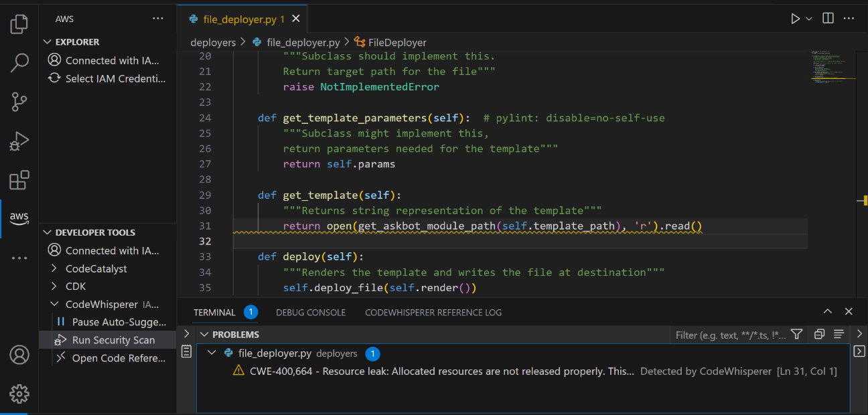Toggle problems view as tree or table

click(x=839, y=334)
